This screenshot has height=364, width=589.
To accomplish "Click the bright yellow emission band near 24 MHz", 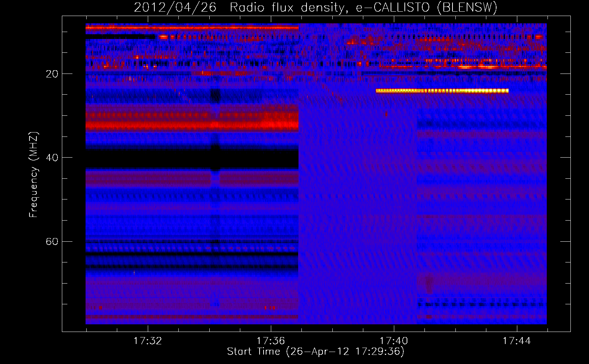I will coord(442,91).
